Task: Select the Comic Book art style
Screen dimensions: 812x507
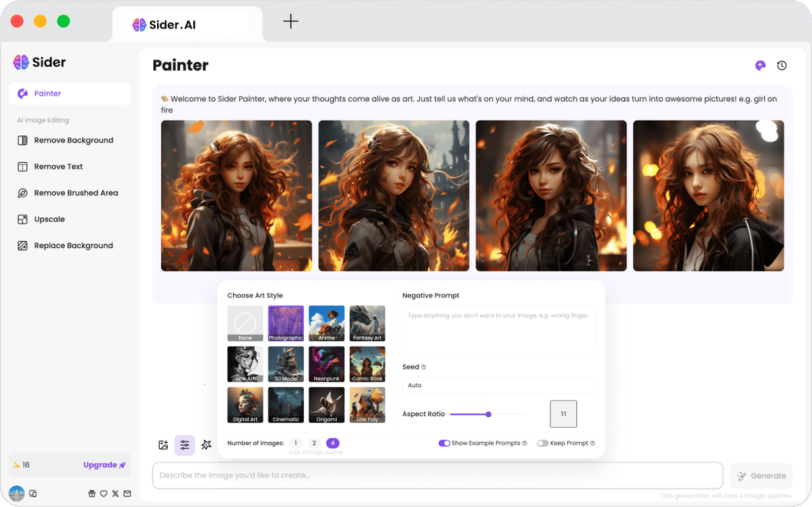Action: [367, 364]
